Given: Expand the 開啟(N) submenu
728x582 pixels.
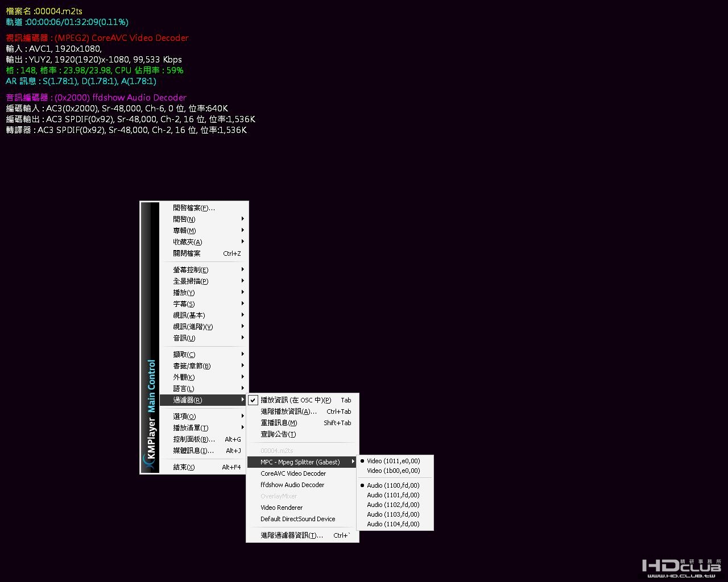Looking at the screenshot, I should click(204, 219).
